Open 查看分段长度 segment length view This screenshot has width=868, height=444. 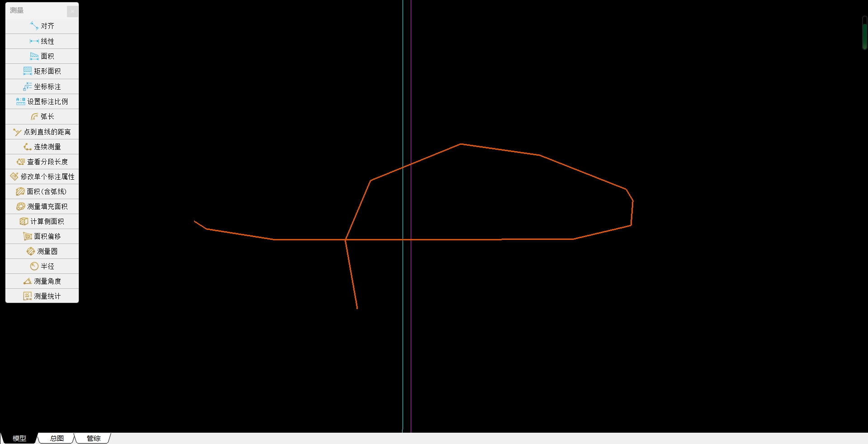(42, 162)
